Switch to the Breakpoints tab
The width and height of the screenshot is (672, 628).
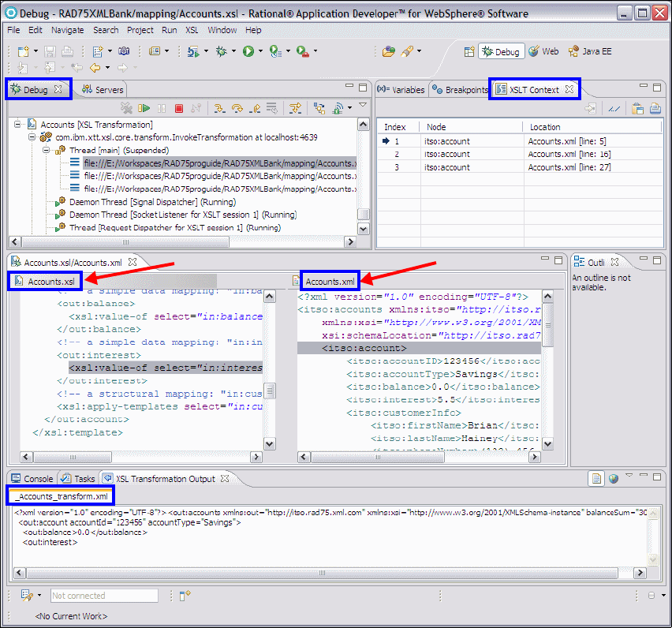(461, 90)
